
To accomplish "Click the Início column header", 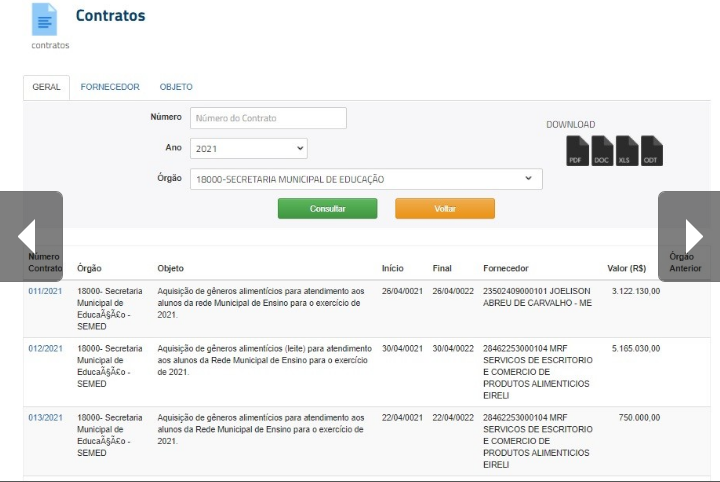I will click(393, 269).
